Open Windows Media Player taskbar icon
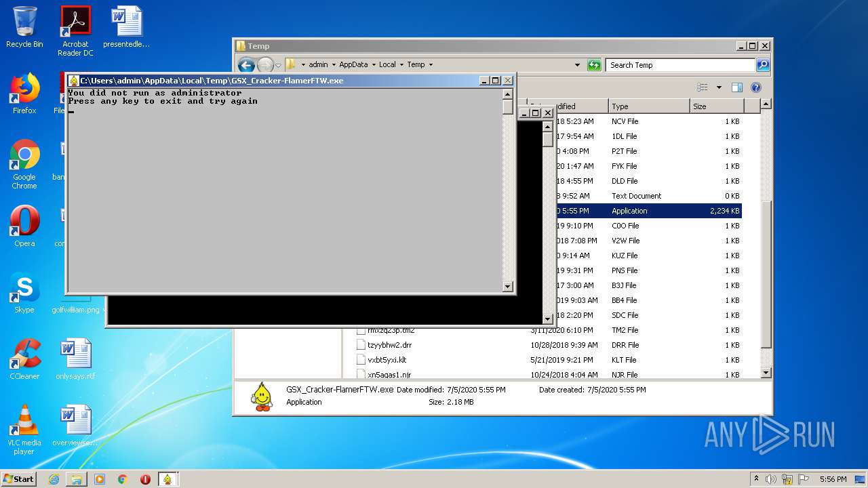This screenshot has width=868, height=488. click(100, 479)
